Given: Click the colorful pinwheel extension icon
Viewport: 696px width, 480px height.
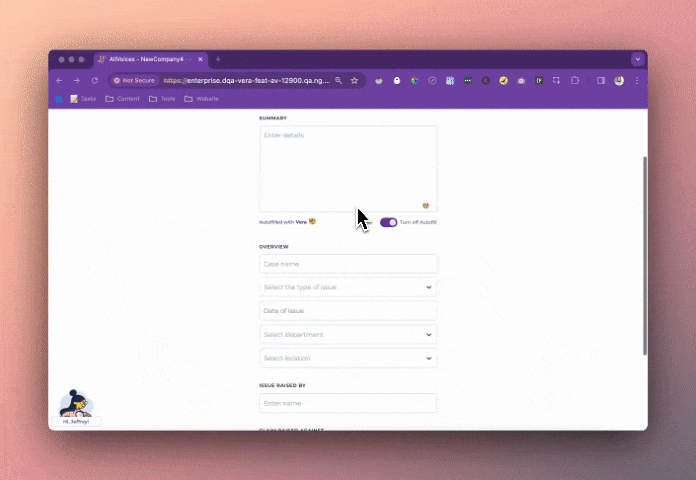Looking at the screenshot, I should coord(415,80).
